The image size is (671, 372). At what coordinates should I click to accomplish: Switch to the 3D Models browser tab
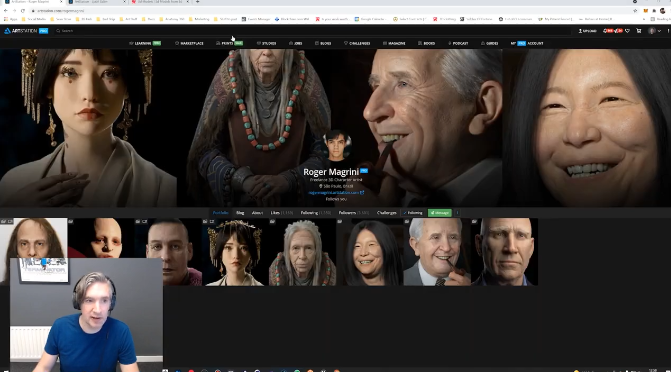159,2
